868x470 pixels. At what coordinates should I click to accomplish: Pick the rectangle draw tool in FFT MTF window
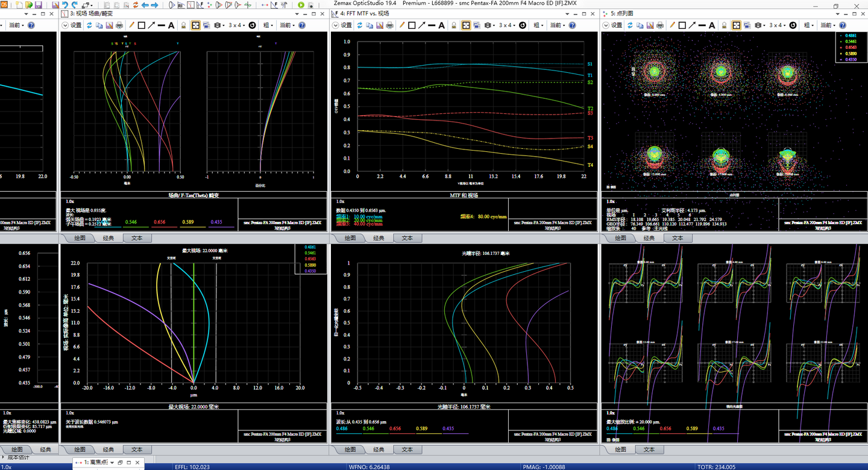pyautogui.click(x=412, y=25)
